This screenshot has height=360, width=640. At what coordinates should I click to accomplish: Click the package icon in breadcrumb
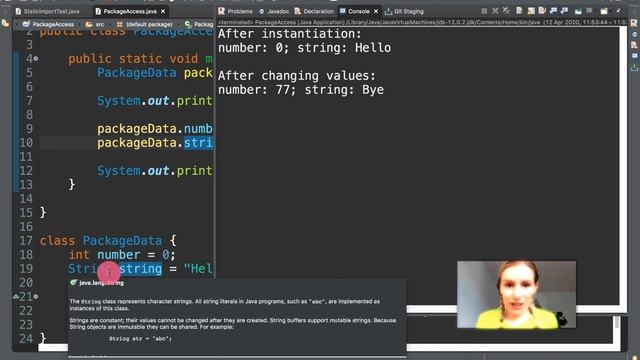tap(120, 24)
